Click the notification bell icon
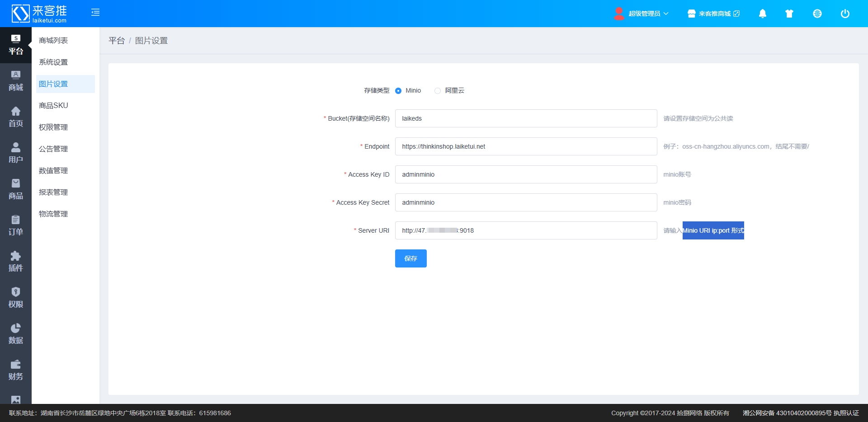Viewport: 868px width, 422px height. pos(762,14)
